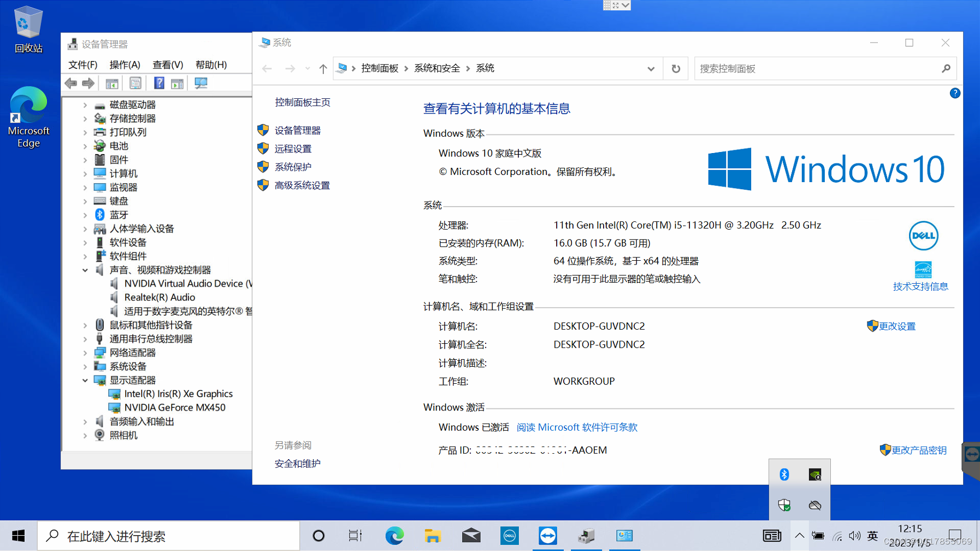Open 远程设置 link
980x551 pixels.
point(293,149)
